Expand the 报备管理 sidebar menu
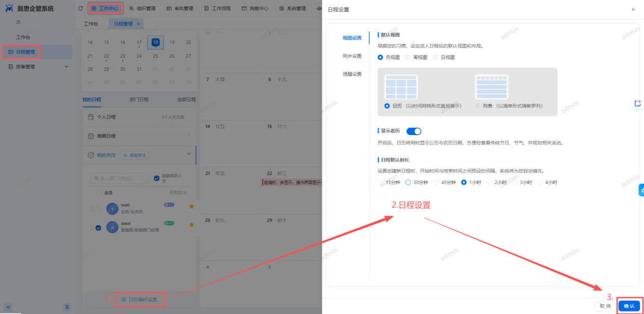The height and width of the screenshot is (314, 644). pyautogui.click(x=66, y=67)
